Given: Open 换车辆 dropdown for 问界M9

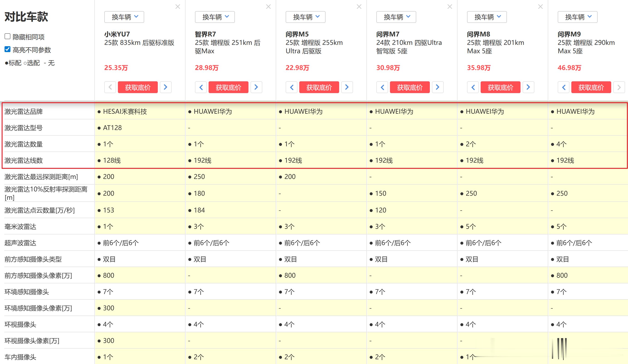Looking at the screenshot, I should point(578,17).
